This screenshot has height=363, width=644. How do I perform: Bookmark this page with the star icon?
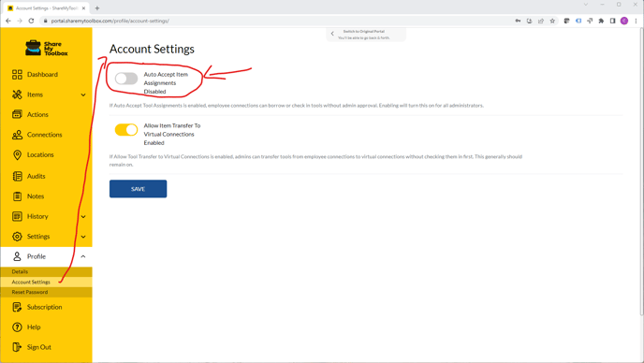[x=552, y=21]
